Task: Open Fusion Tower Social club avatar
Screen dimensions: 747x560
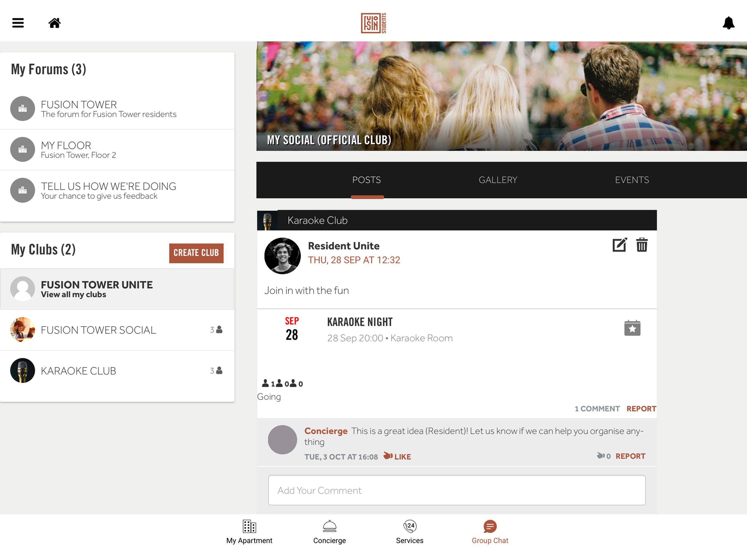Action: tap(23, 330)
